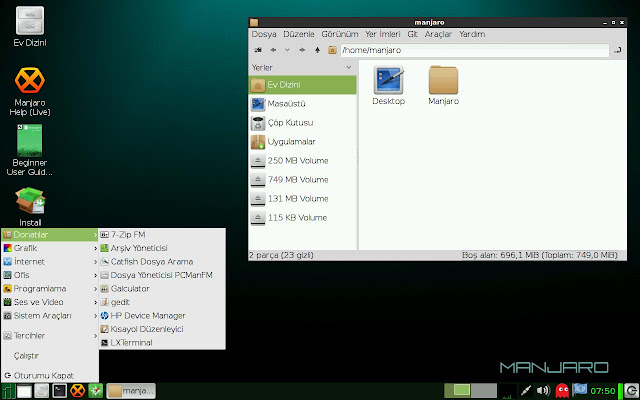Open the Git menu

(412, 34)
